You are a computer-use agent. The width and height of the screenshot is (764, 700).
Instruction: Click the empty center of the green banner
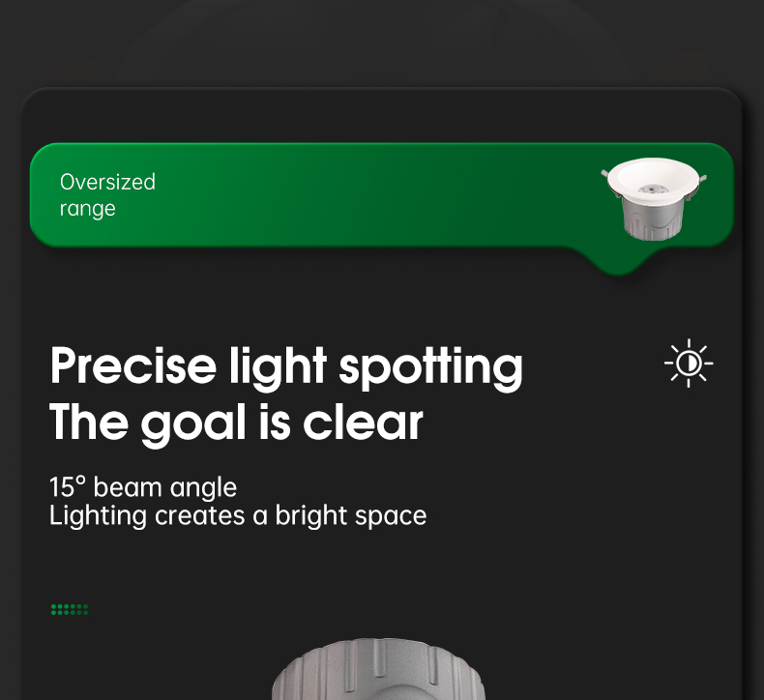click(367, 195)
